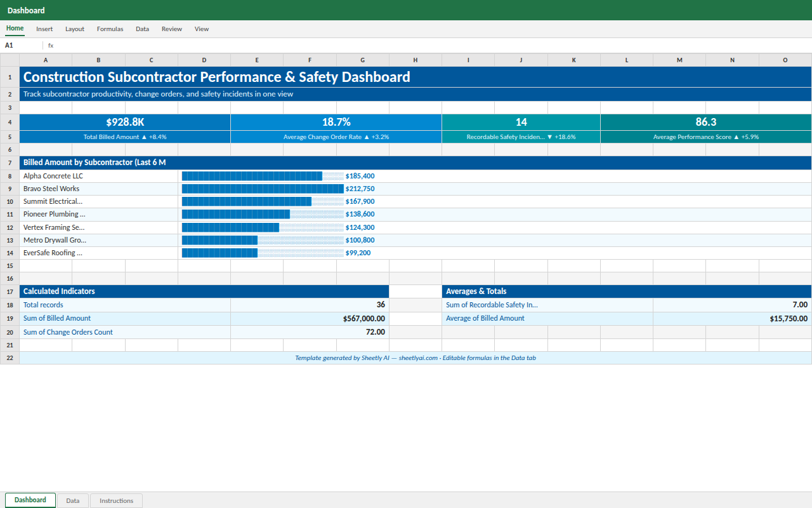812x508 pixels.
Task: Click the $928.8K total billed value
Action: pyautogui.click(x=125, y=122)
